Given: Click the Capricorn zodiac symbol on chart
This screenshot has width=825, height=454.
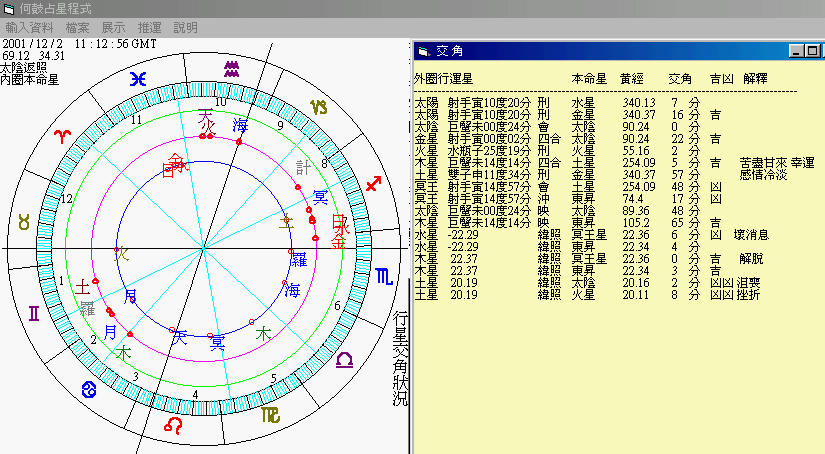Looking at the screenshot, I should (318, 107).
